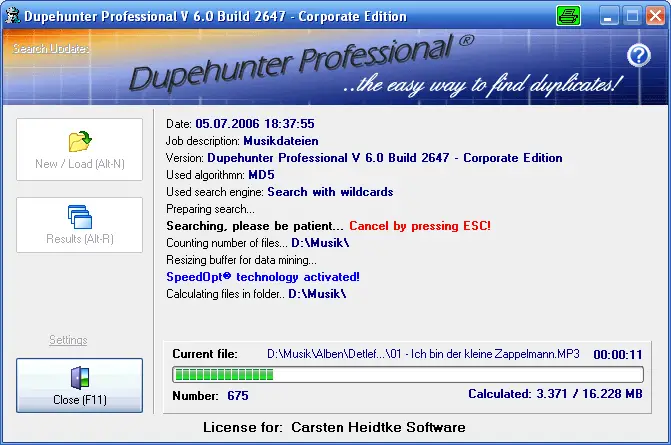Screen dimensions: 671x445
Task: Click the date value 05.07.2006 18:37:55
Action: pos(255,124)
